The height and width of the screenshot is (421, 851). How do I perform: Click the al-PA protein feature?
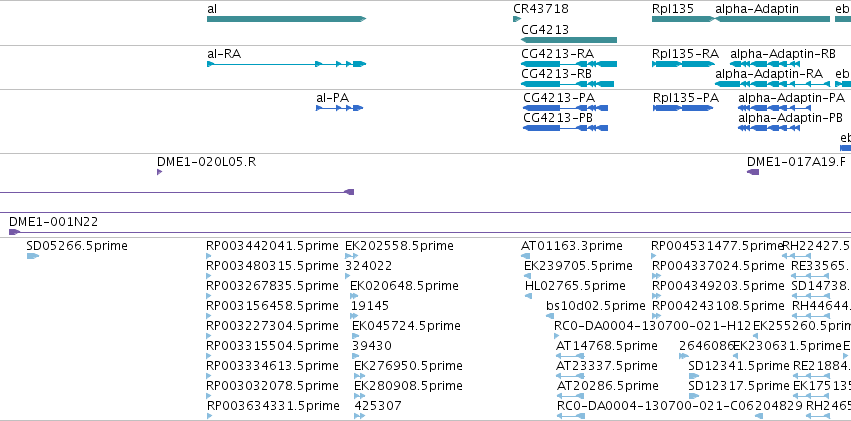click(x=340, y=108)
